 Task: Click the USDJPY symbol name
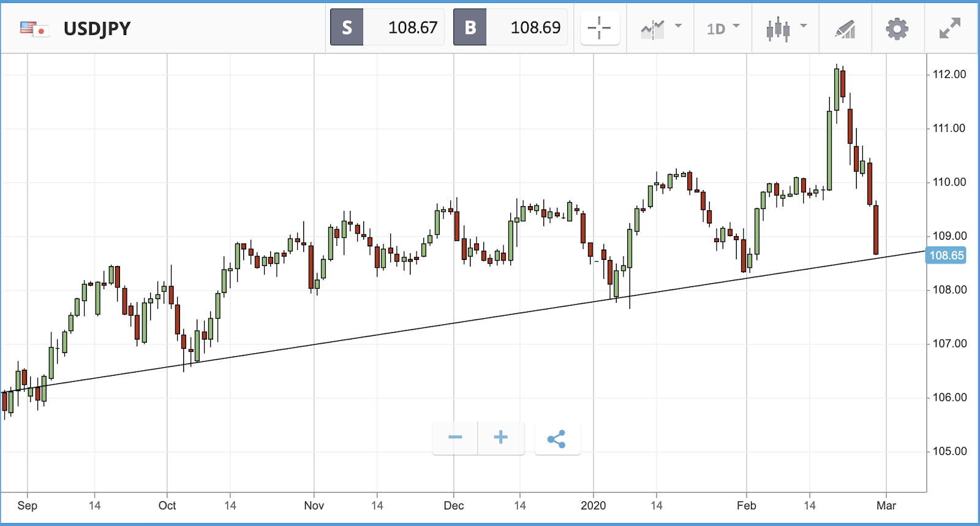click(97, 29)
